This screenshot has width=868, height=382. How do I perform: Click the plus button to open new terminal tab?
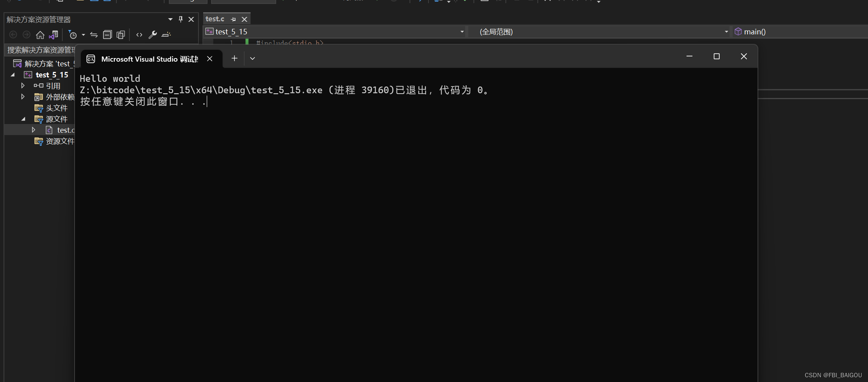[234, 58]
